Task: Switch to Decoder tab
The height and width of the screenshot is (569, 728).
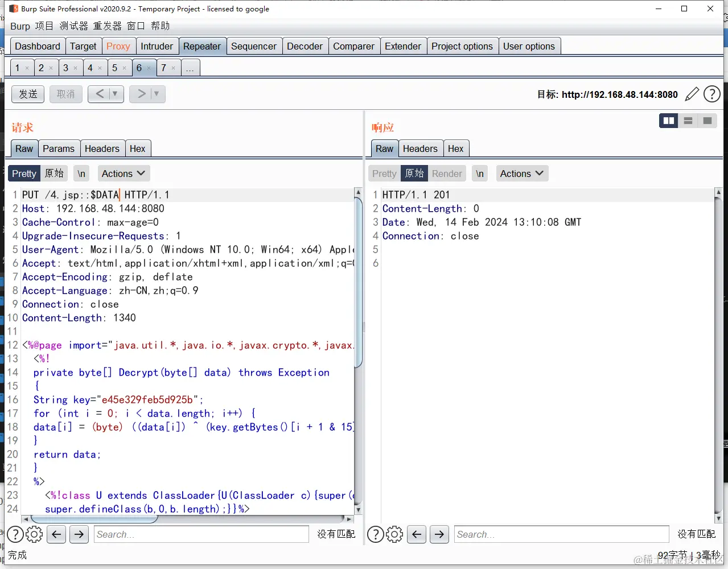Action: (305, 46)
